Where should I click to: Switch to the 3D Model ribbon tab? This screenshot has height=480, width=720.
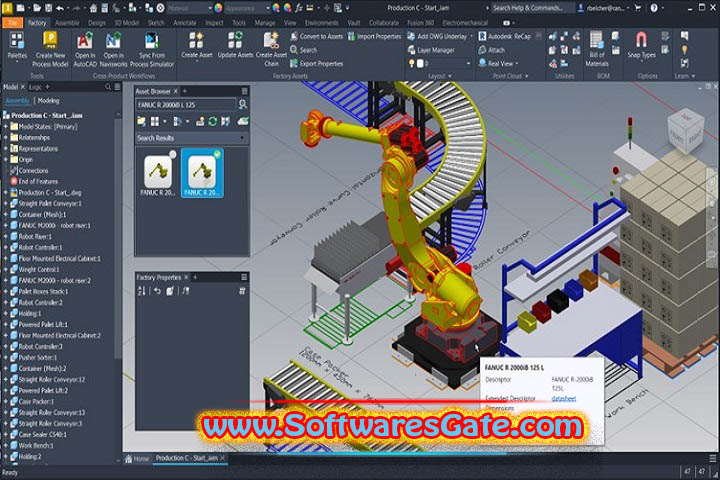tap(127, 23)
